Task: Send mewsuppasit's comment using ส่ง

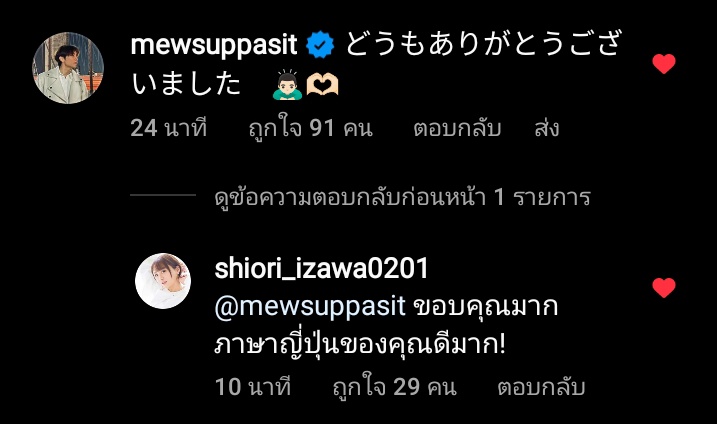Action: click(546, 128)
